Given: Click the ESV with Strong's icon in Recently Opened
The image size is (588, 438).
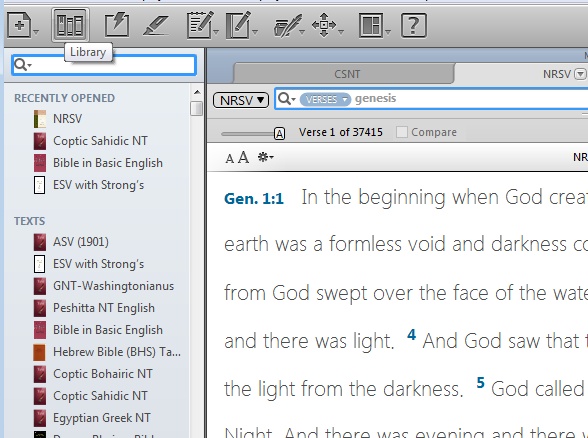Looking at the screenshot, I should pyautogui.click(x=39, y=185).
